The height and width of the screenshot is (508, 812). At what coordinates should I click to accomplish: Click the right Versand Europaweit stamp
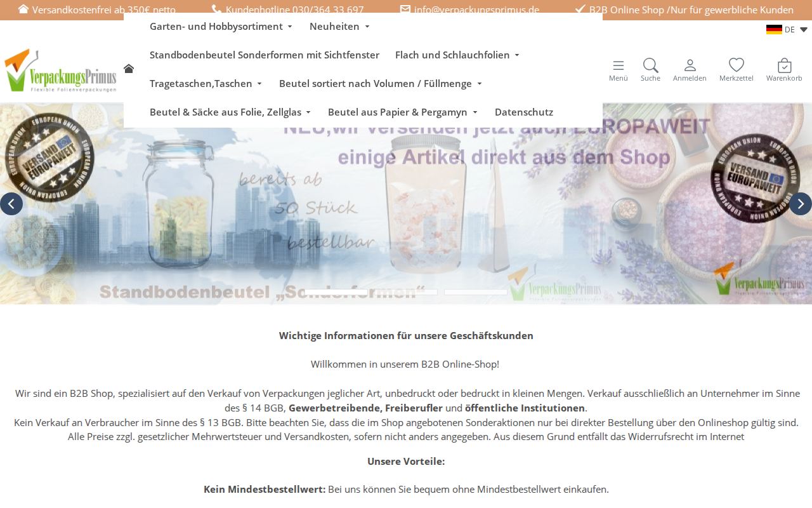pos(756,178)
